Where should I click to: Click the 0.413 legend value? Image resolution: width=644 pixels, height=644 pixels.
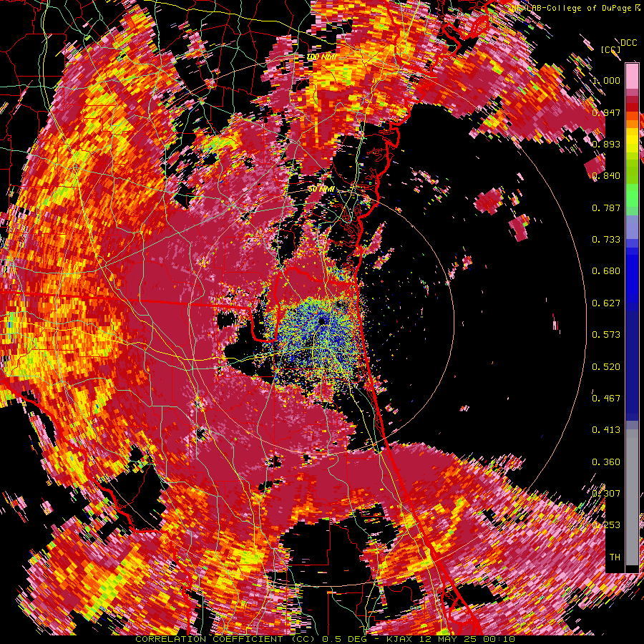pos(606,430)
